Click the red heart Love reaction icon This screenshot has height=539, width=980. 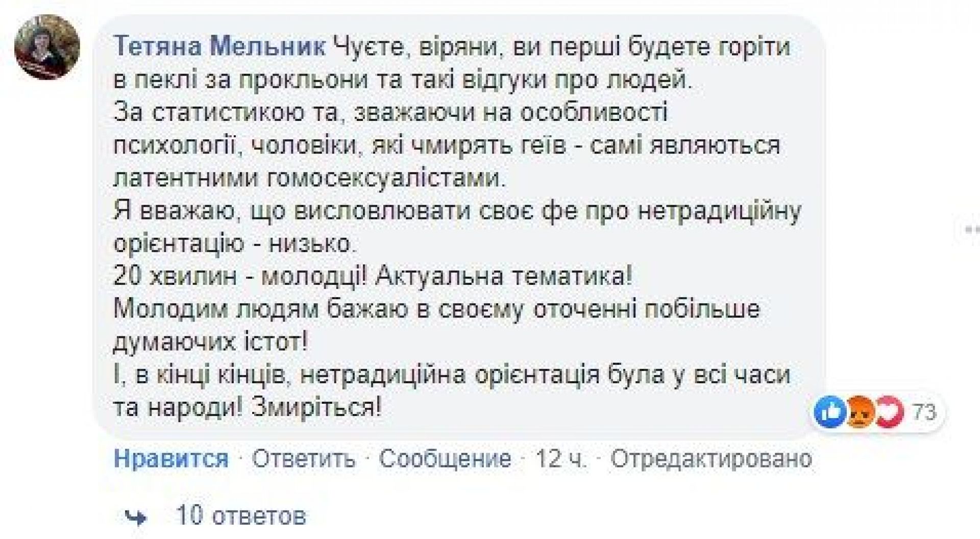coord(889,412)
